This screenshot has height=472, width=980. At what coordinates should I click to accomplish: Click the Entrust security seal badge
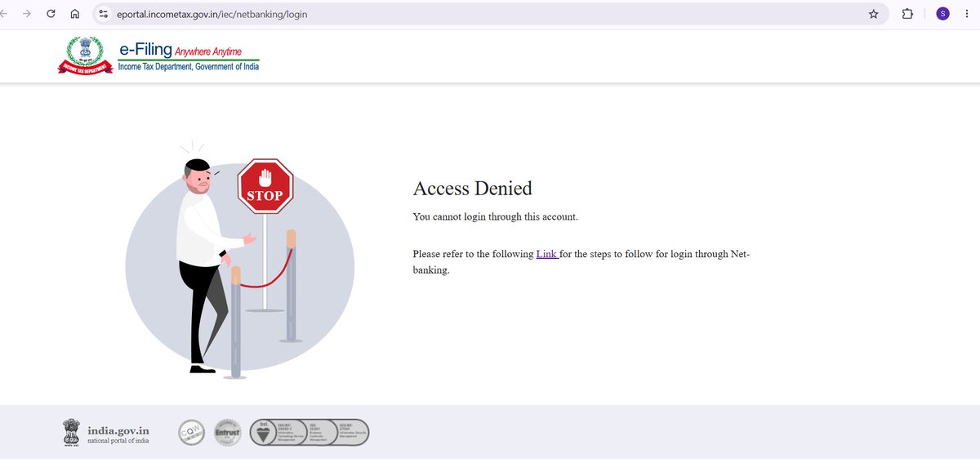(226, 432)
